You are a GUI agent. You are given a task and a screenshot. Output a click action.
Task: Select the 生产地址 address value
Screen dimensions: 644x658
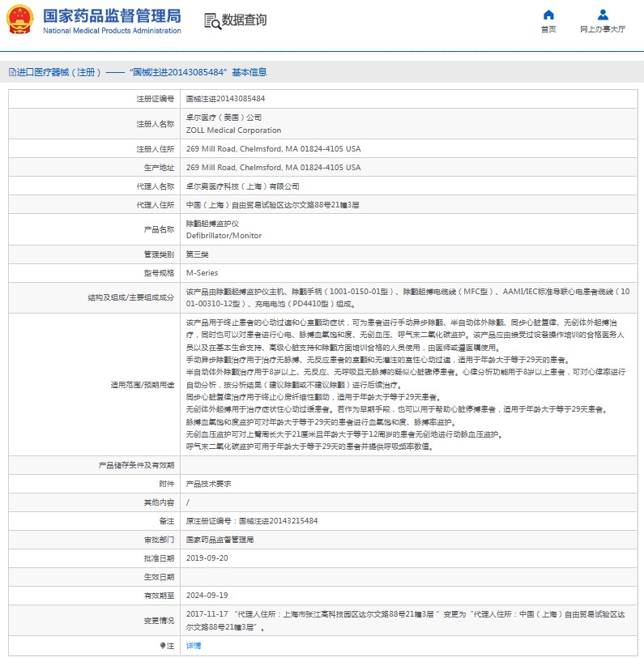pos(274,167)
